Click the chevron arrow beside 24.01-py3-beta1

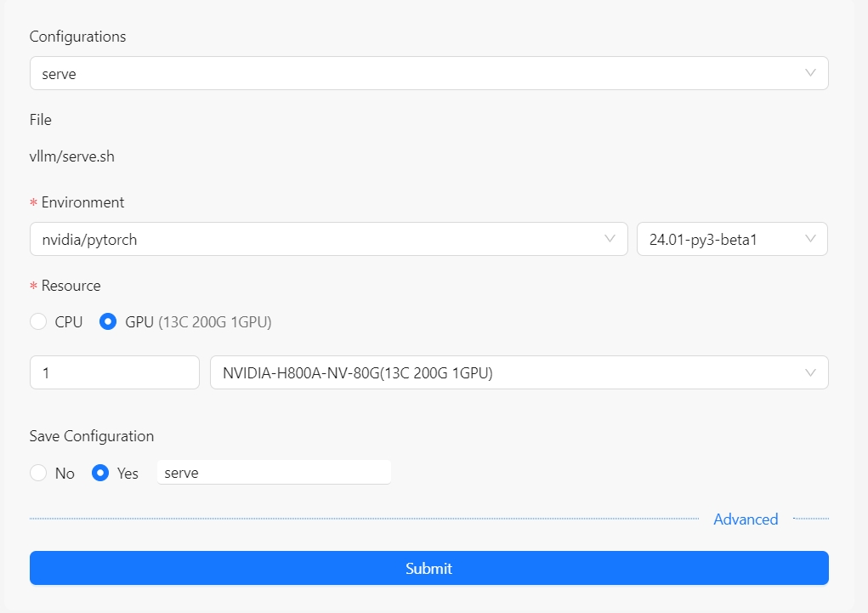pyautogui.click(x=810, y=239)
